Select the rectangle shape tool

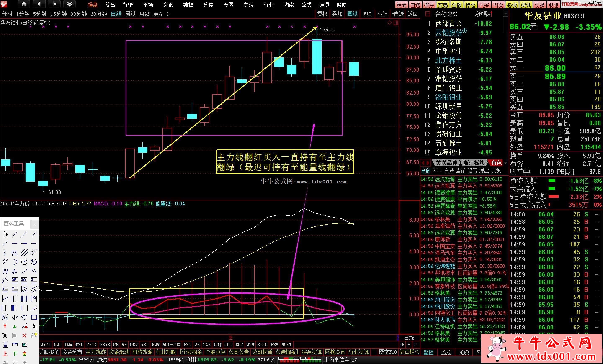point(34,317)
